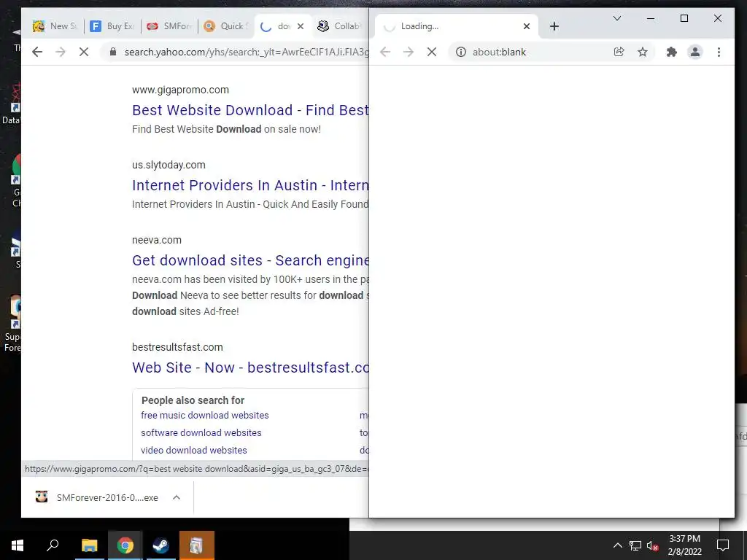
Task: Close the loading 'dow' tab
Action: pos(301,26)
